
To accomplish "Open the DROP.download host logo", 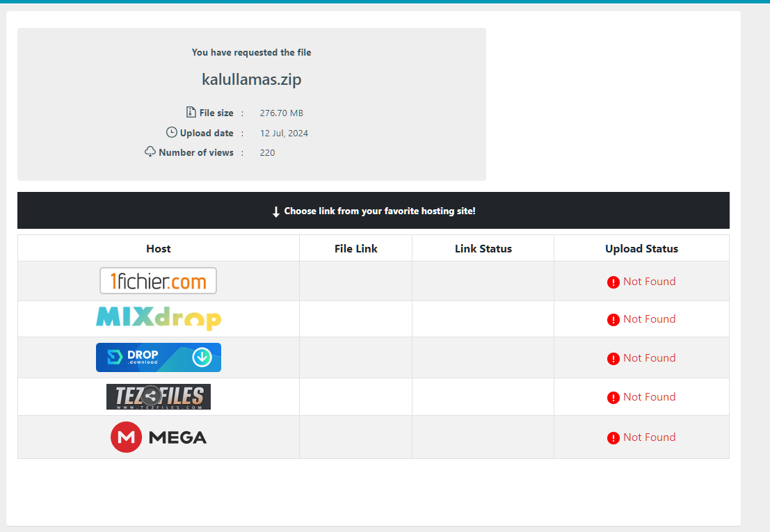I will (159, 357).
